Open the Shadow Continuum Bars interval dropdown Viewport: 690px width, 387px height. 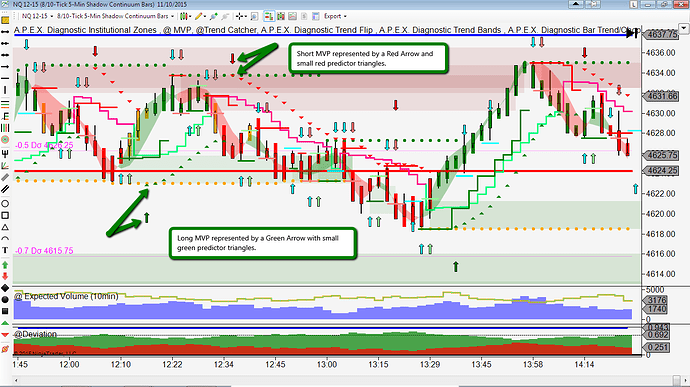pyautogui.click(x=115, y=16)
